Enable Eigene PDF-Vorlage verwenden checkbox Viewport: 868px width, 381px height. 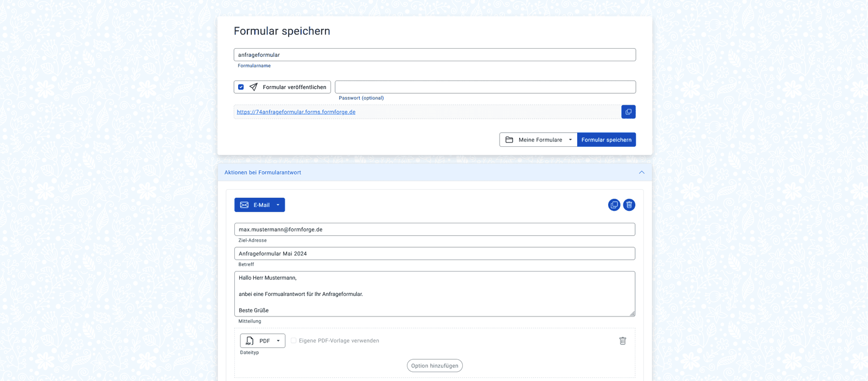[x=293, y=341]
